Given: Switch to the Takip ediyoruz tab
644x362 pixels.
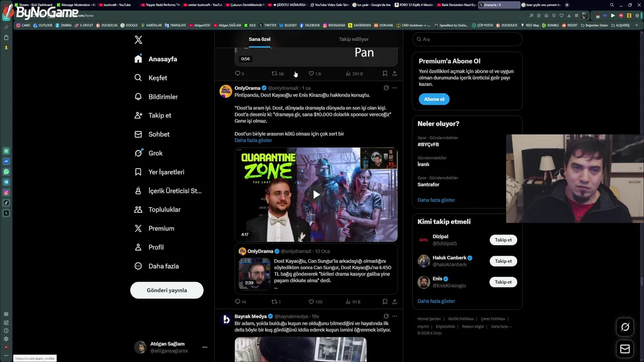Looking at the screenshot, I should (354, 39).
